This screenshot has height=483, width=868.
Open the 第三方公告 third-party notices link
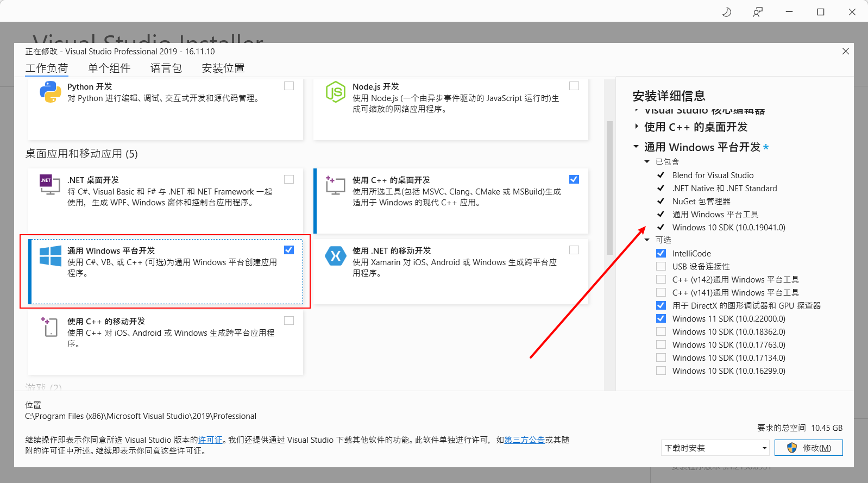point(525,440)
